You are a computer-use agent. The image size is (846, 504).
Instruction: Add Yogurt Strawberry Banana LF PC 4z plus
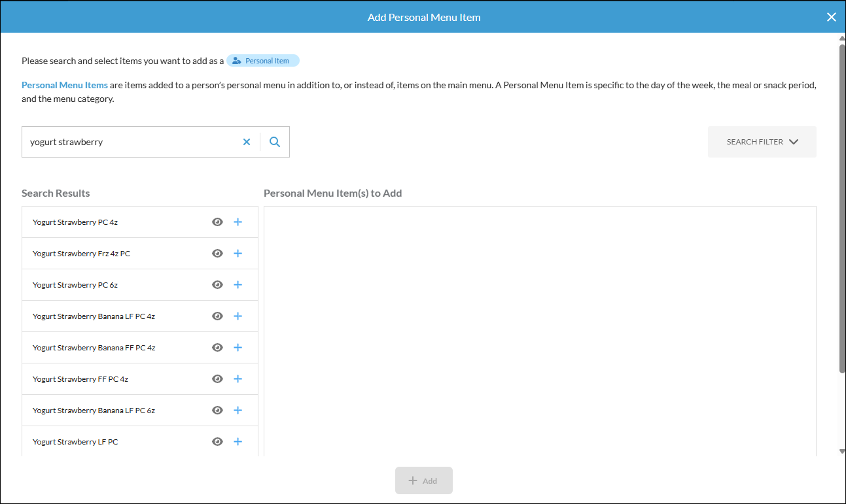coord(238,316)
